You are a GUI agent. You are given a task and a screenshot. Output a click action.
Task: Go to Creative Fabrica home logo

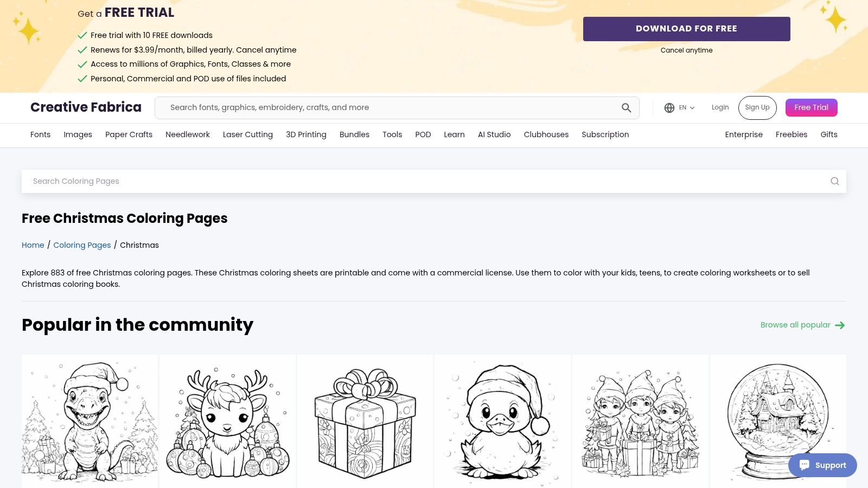point(86,107)
